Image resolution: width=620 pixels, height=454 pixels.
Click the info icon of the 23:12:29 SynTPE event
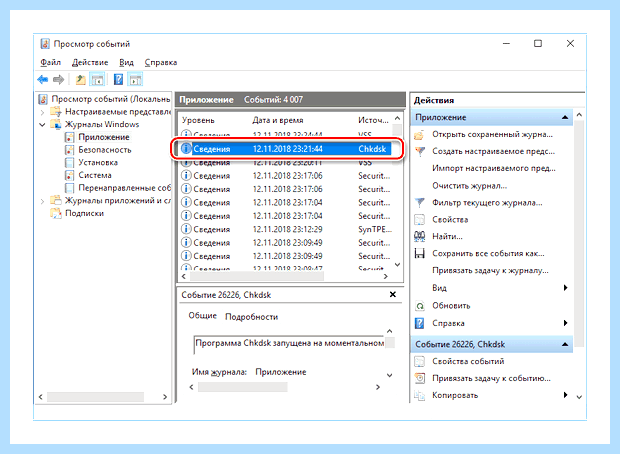click(186, 229)
